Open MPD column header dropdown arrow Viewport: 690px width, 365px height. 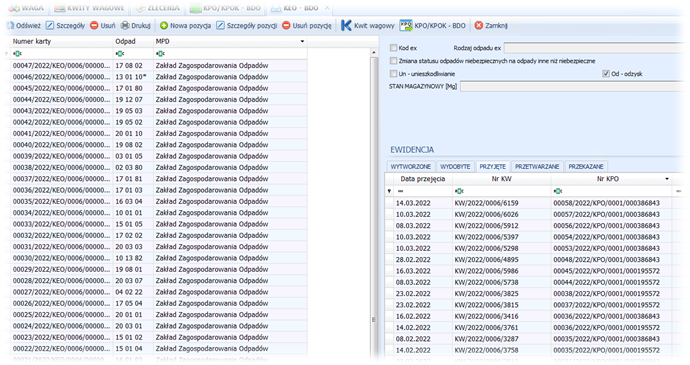pos(302,41)
